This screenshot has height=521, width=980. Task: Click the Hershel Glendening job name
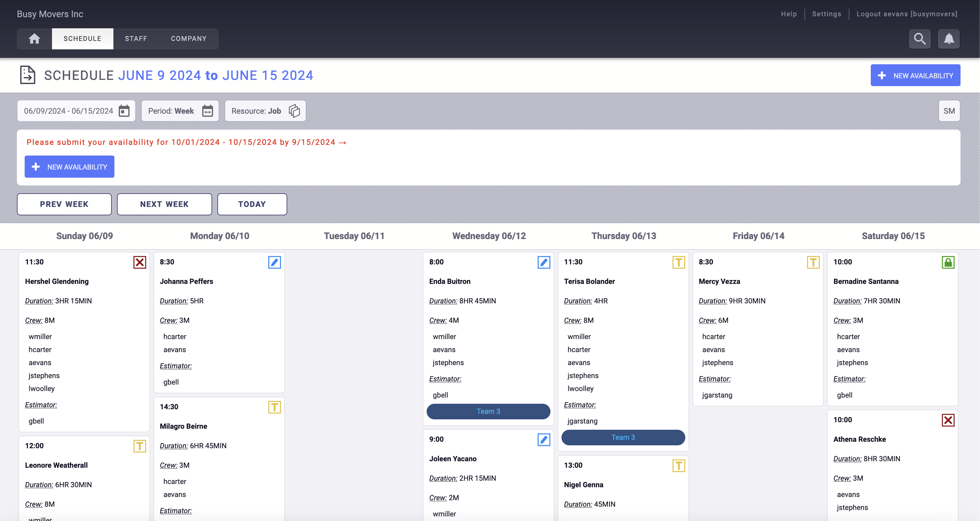(57, 281)
